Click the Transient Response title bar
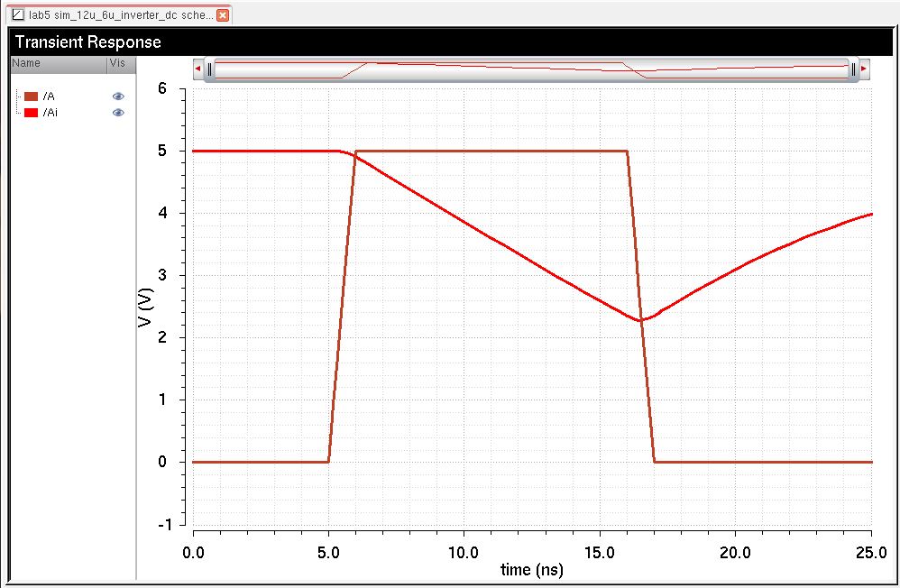Image resolution: width=900 pixels, height=588 pixels. click(x=451, y=41)
